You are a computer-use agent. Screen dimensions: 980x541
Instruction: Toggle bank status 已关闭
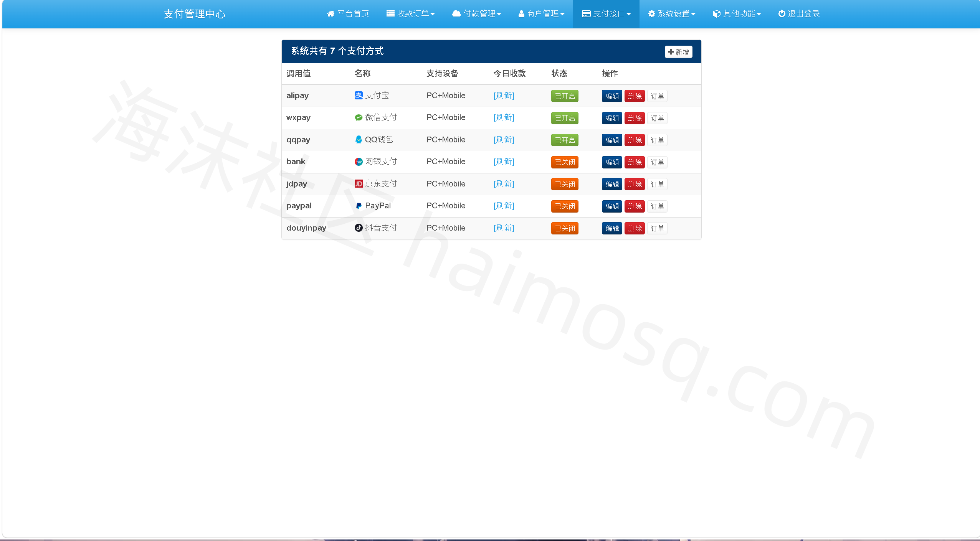coord(565,162)
